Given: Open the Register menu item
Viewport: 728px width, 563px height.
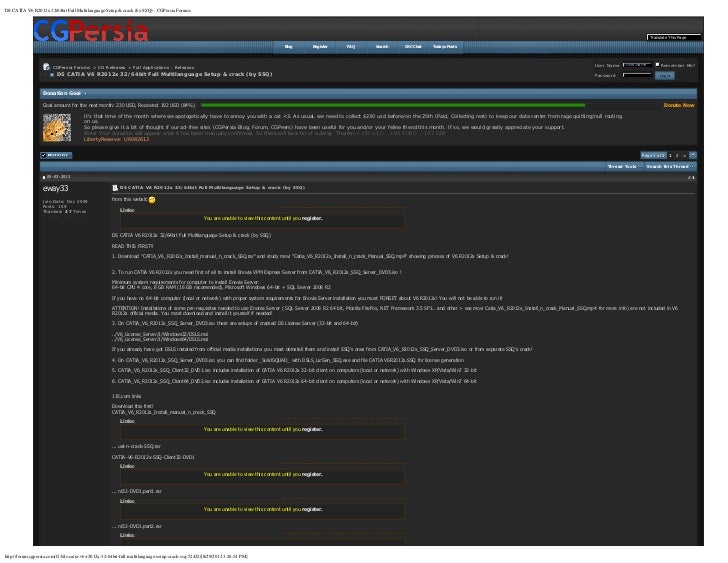Looking at the screenshot, I should (320, 46).
